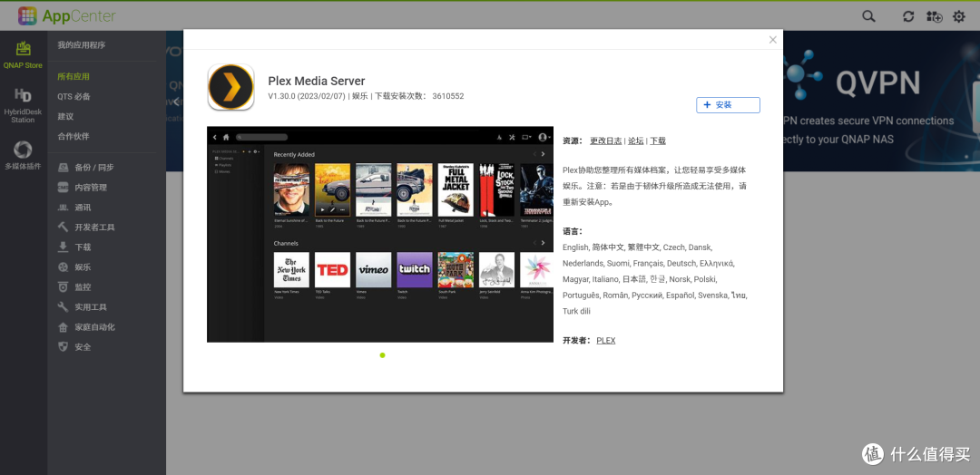
Task: Click the 备份 / 同步 category icon
Action: [63, 168]
